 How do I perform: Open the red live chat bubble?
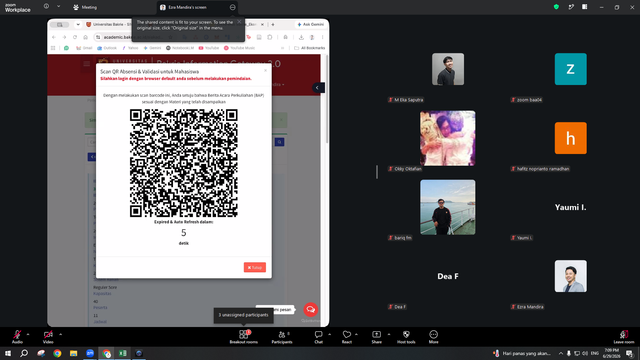click(311, 309)
